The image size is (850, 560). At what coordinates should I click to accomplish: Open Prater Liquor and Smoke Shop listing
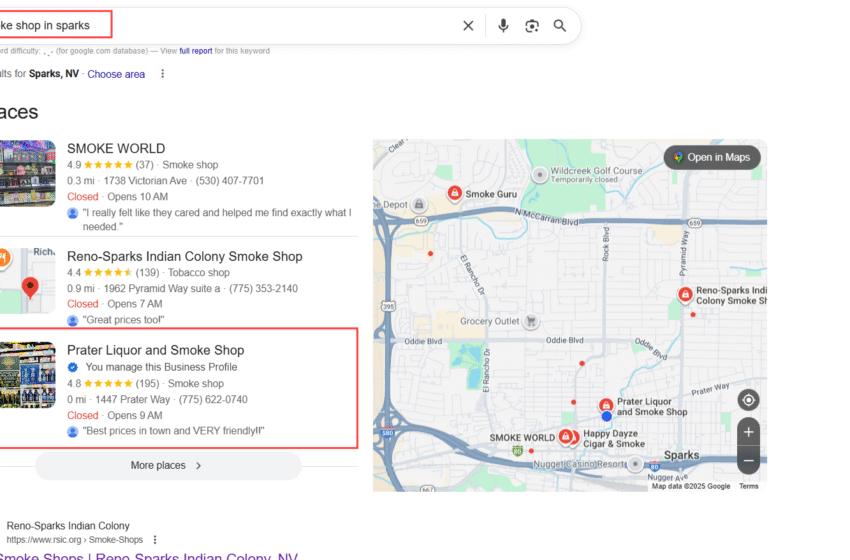coord(155,350)
